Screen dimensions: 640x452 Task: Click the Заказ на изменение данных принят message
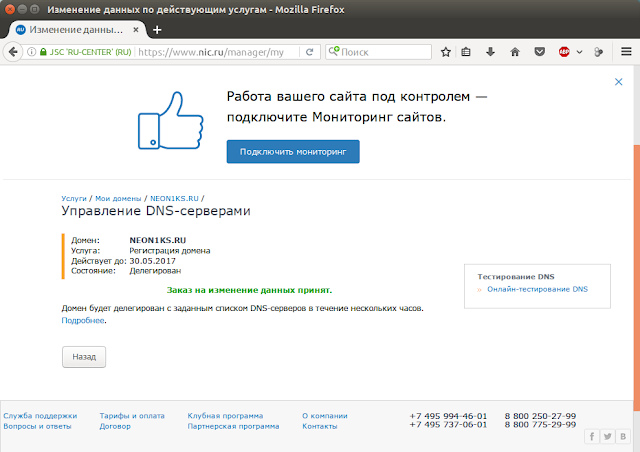point(249,290)
